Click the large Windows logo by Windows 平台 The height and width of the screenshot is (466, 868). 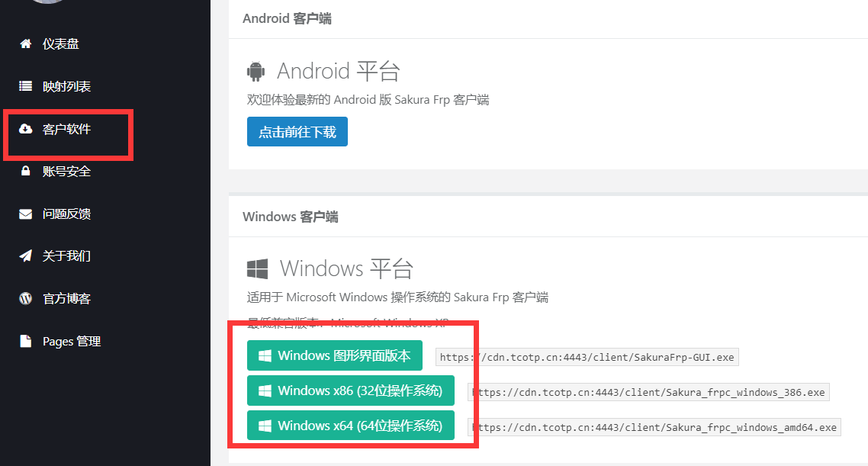(257, 269)
